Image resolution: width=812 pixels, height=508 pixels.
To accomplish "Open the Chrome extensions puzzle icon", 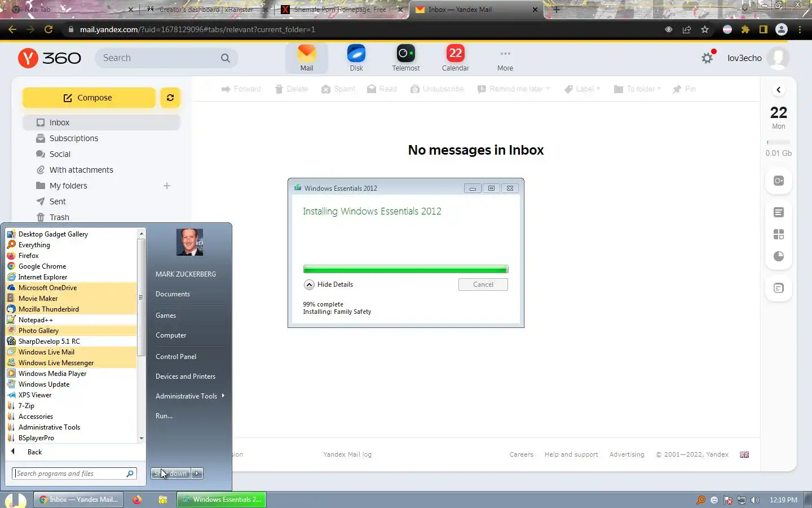I will pyautogui.click(x=745, y=29).
